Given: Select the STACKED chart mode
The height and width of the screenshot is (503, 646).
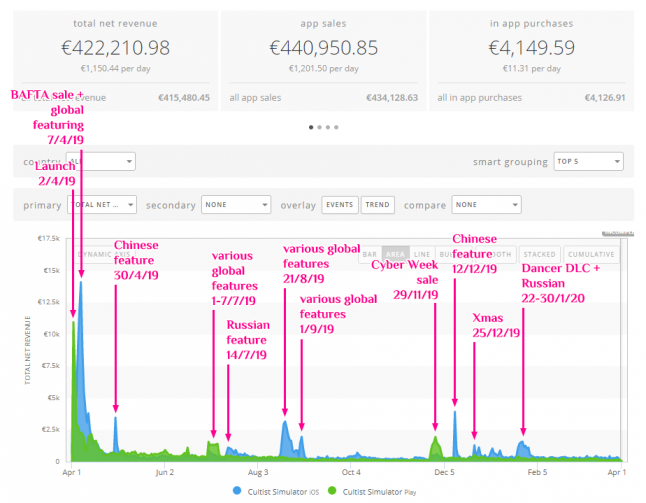Looking at the screenshot, I should tap(540, 254).
